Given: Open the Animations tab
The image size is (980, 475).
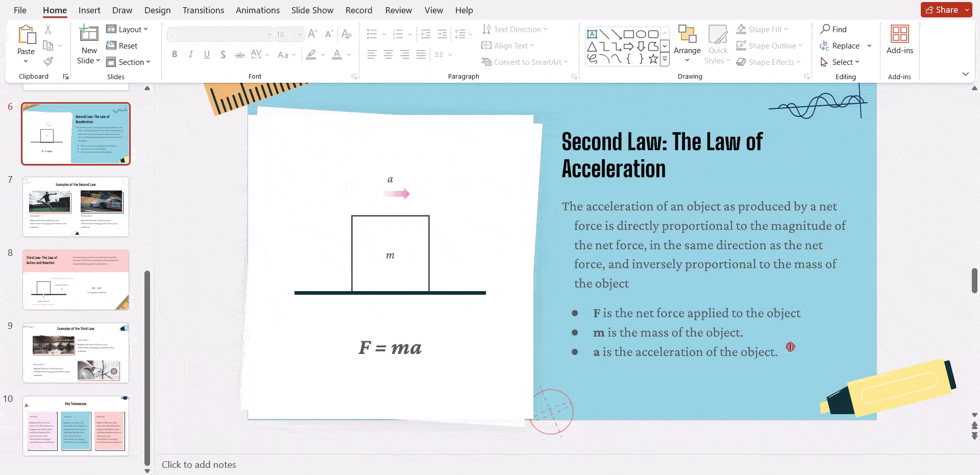Looking at the screenshot, I should 257,10.
